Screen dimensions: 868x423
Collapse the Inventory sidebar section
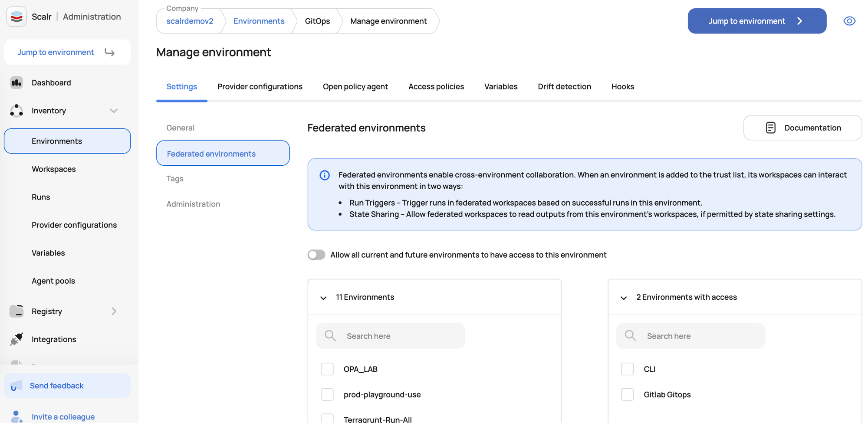point(114,111)
